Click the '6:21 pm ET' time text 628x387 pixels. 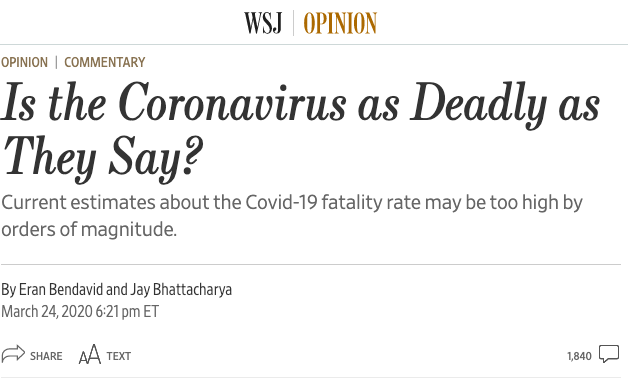[x=127, y=311]
